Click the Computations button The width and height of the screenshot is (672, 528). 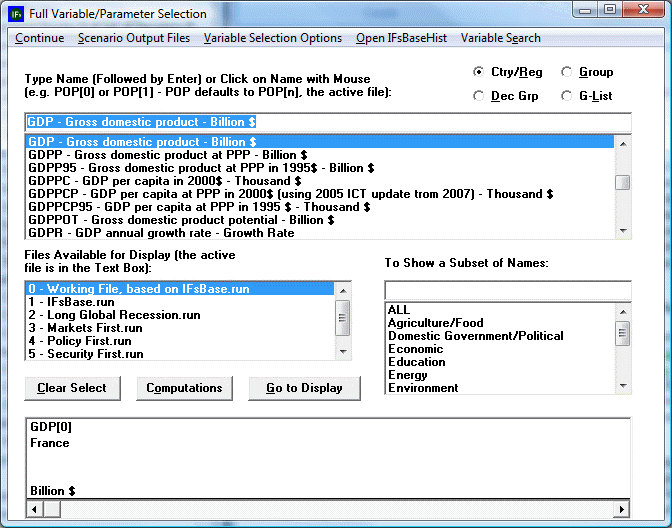(184, 388)
